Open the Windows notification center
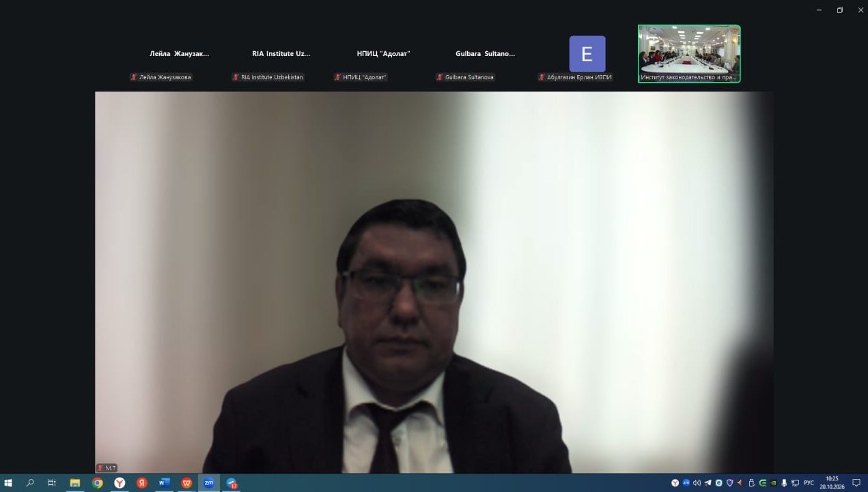 (x=856, y=483)
